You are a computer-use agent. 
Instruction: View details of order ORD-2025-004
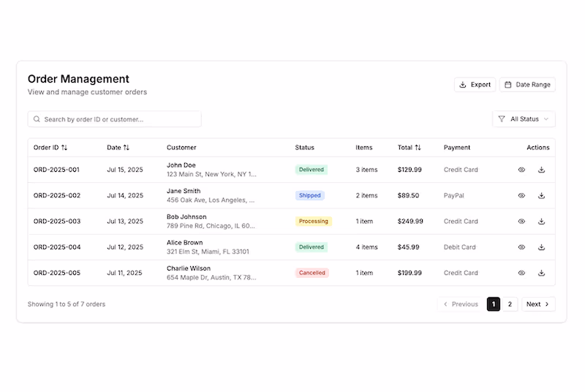coord(521,247)
